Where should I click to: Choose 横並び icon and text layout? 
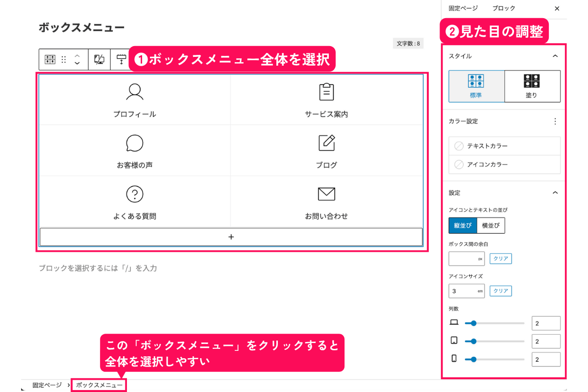490,225
